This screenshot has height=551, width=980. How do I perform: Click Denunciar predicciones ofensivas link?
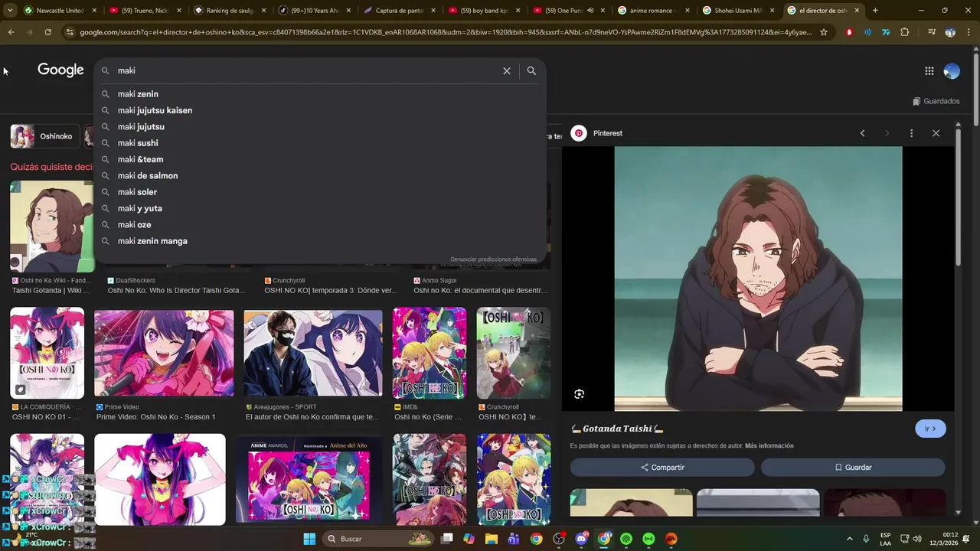(493, 259)
